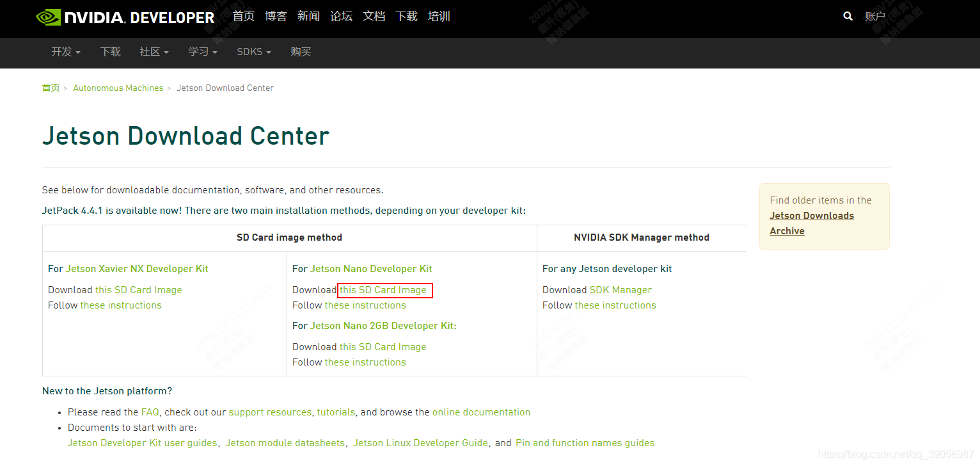Open Jetson Xavier NX Developer Kit link
This screenshot has width=980, height=466.
point(137,269)
